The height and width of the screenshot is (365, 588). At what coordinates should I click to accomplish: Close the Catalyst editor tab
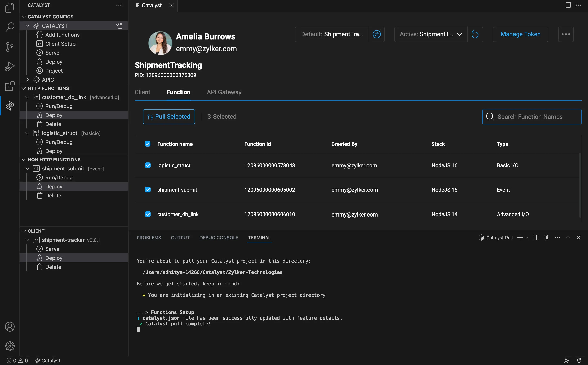pyautogui.click(x=171, y=5)
